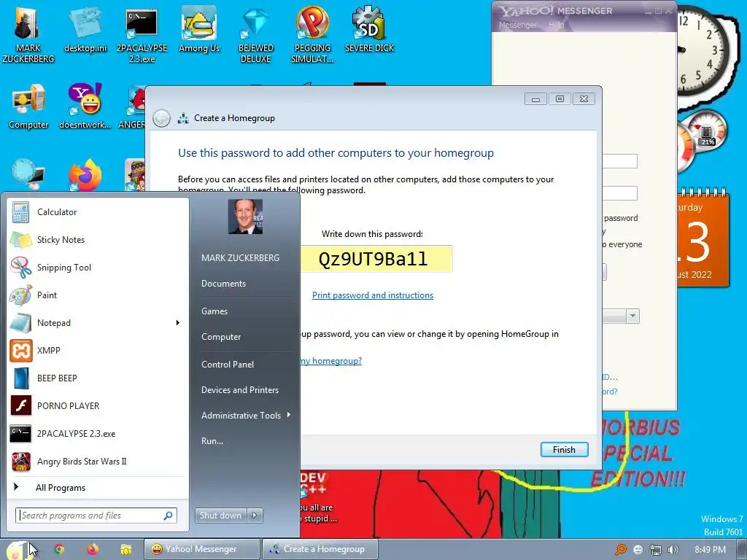Open Calculator from the Start menu

click(98, 212)
